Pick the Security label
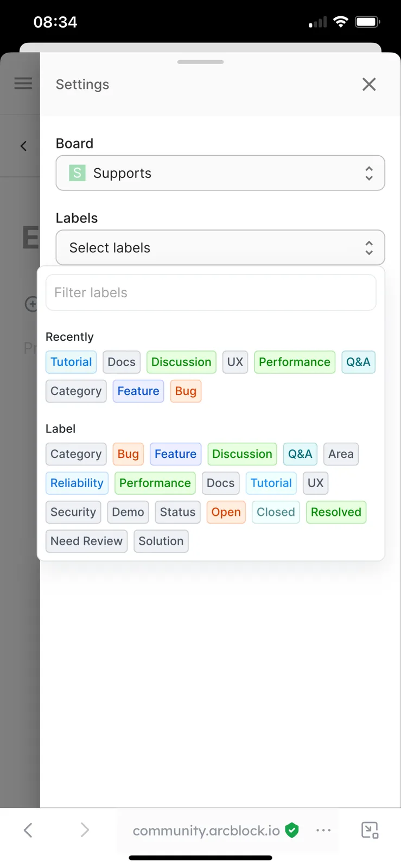Image resolution: width=401 pixels, height=868 pixels. pos(73,512)
